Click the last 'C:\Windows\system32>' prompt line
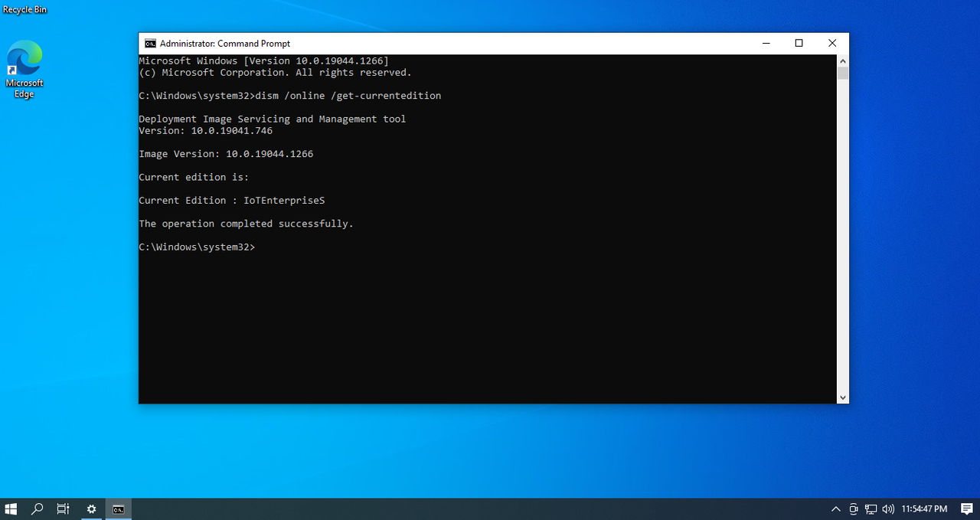The width and height of the screenshot is (980, 520). click(197, 247)
